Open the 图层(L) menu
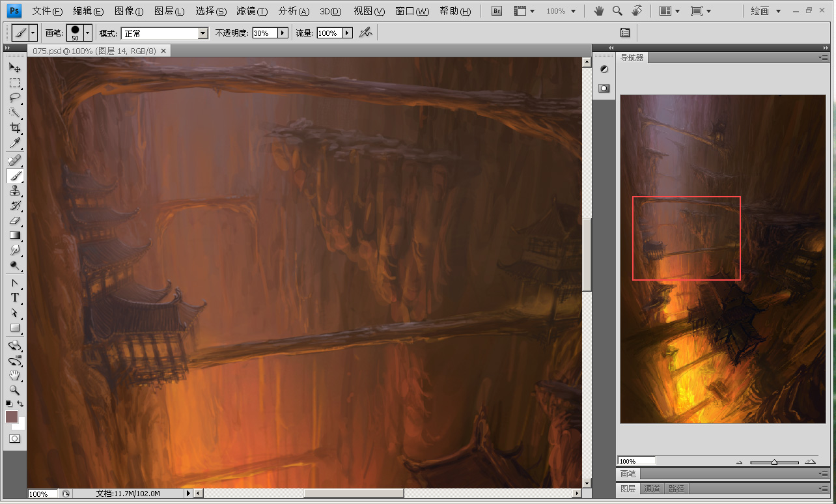 click(x=169, y=11)
